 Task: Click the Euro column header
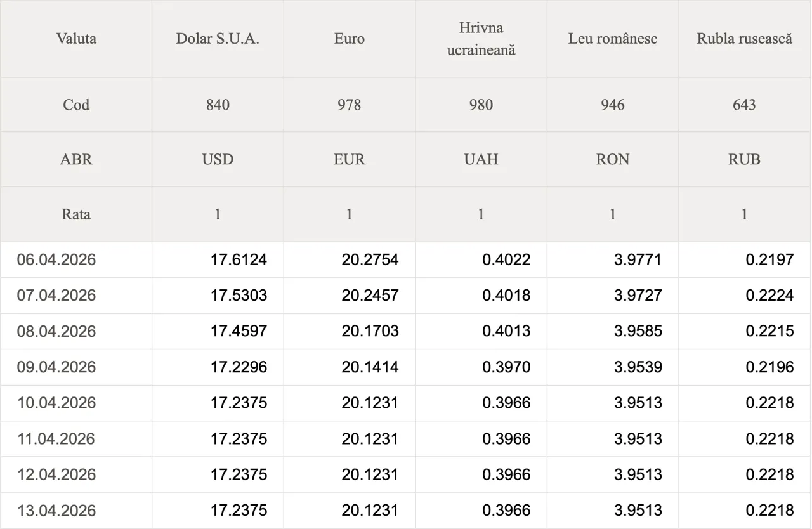[350, 39]
